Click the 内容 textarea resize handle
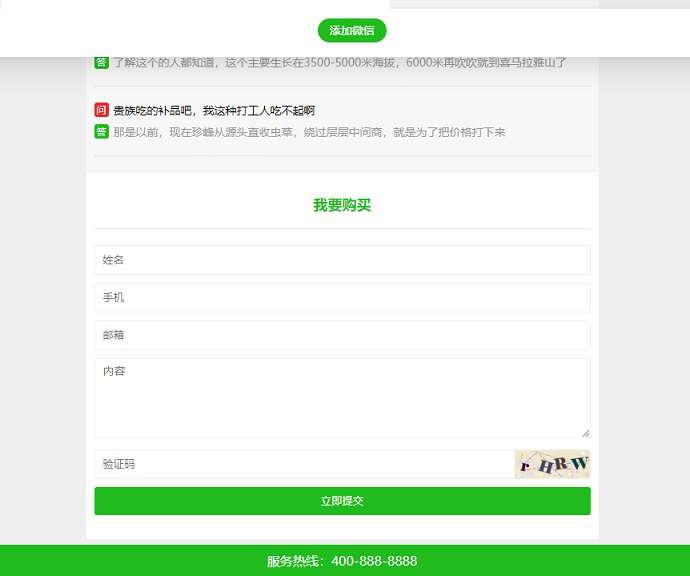Screen dimensions: 690x576 586,433
